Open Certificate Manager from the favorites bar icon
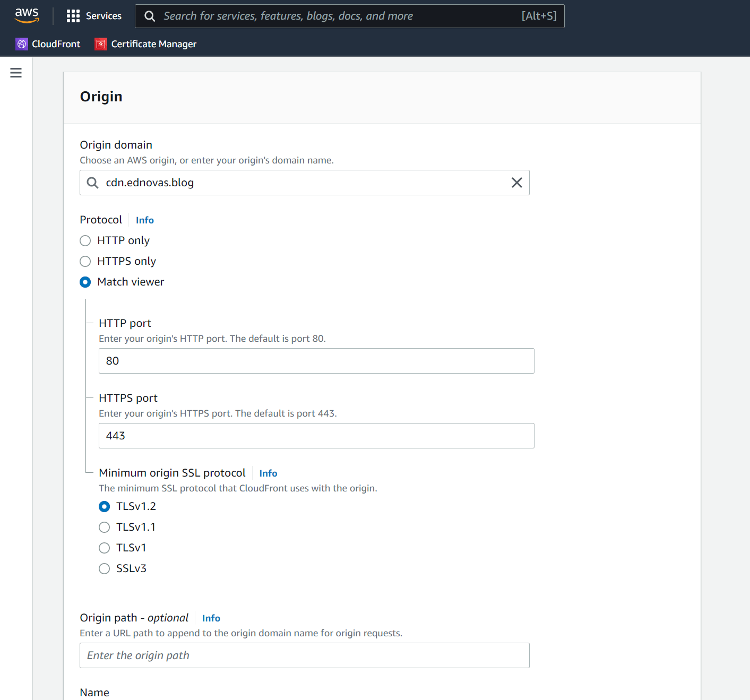750x700 pixels. pyautogui.click(x=100, y=44)
